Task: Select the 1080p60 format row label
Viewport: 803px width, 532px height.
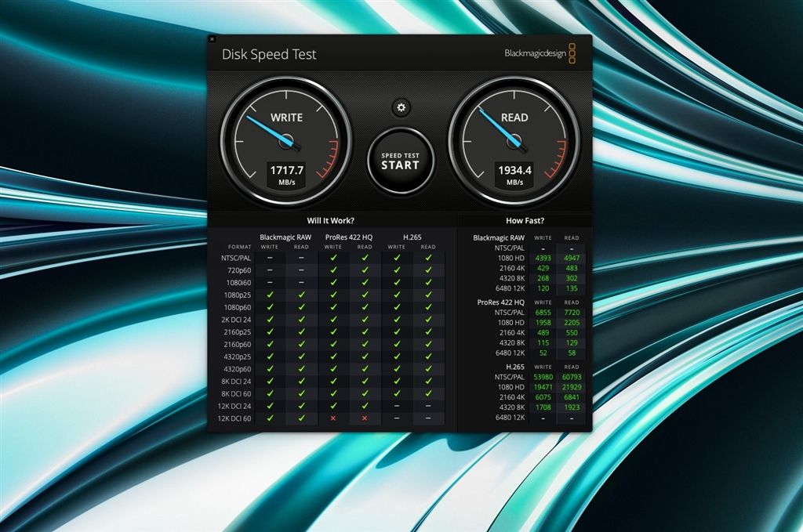Action: (238, 307)
